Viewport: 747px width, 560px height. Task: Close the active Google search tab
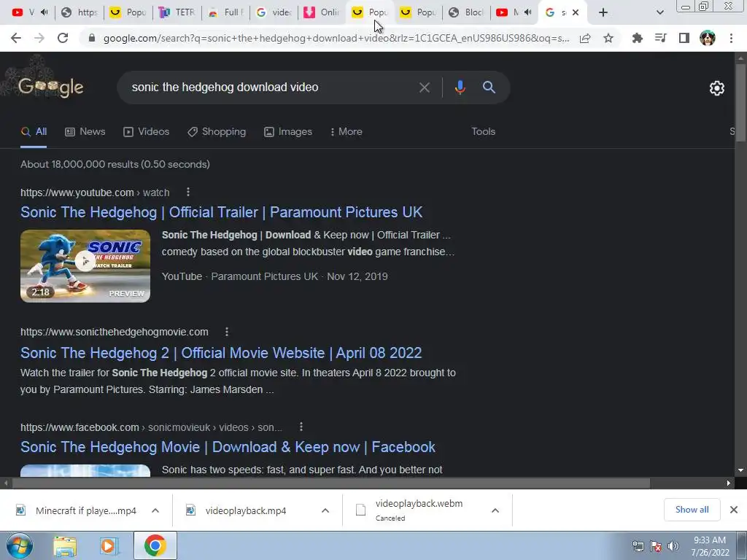click(576, 12)
